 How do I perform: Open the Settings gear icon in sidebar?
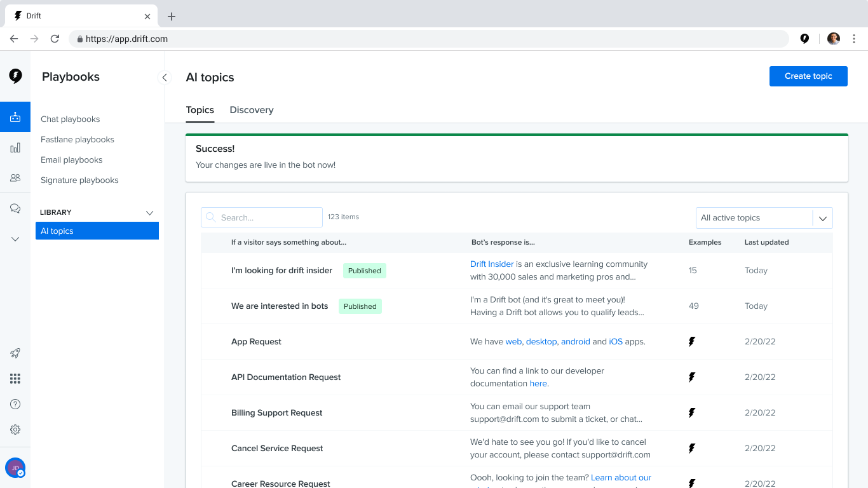[x=15, y=430]
